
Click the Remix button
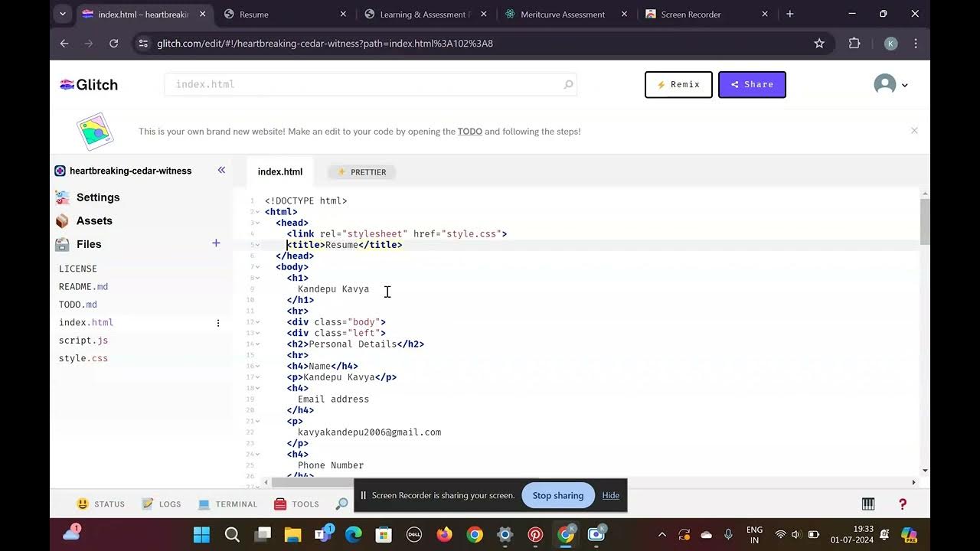coord(678,84)
